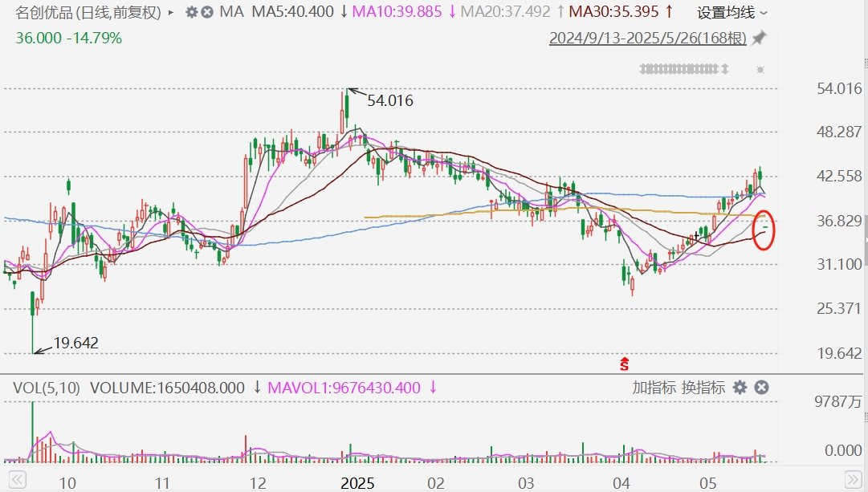
Task: Expand the 设置均线 dropdown
Action: tap(731, 12)
